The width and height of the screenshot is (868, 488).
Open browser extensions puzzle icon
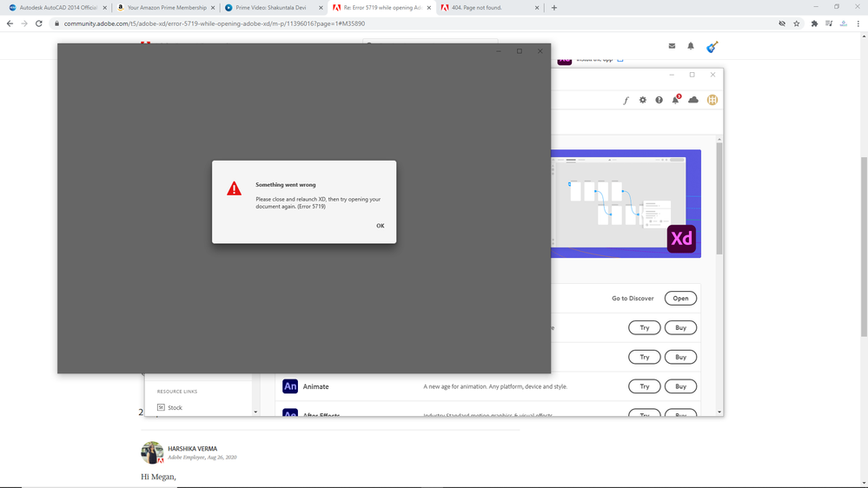[814, 23]
